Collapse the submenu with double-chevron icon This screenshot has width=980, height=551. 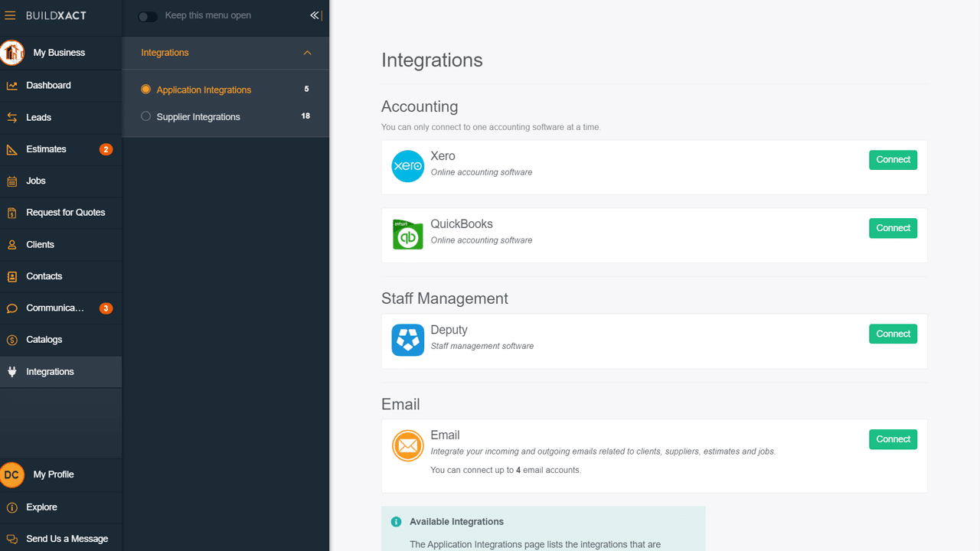pyautogui.click(x=315, y=15)
